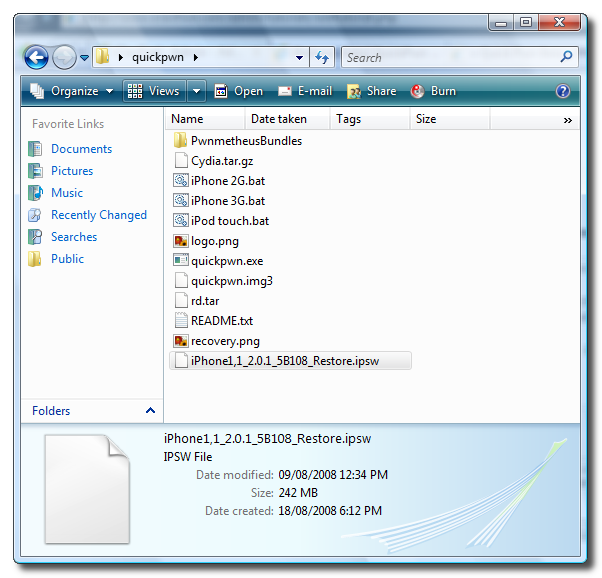The image size is (602, 578).
Task: Open Pictures favorite link
Action: point(72,171)
